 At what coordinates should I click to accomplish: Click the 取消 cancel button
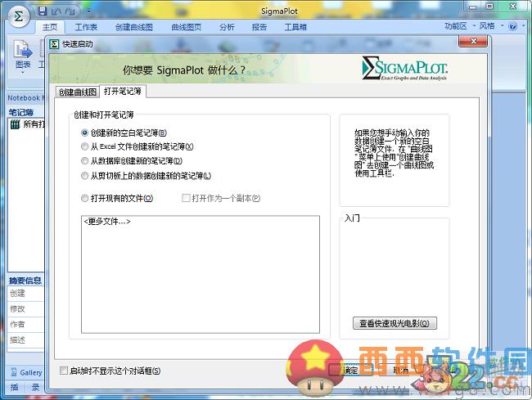click(x=401, y=371)
